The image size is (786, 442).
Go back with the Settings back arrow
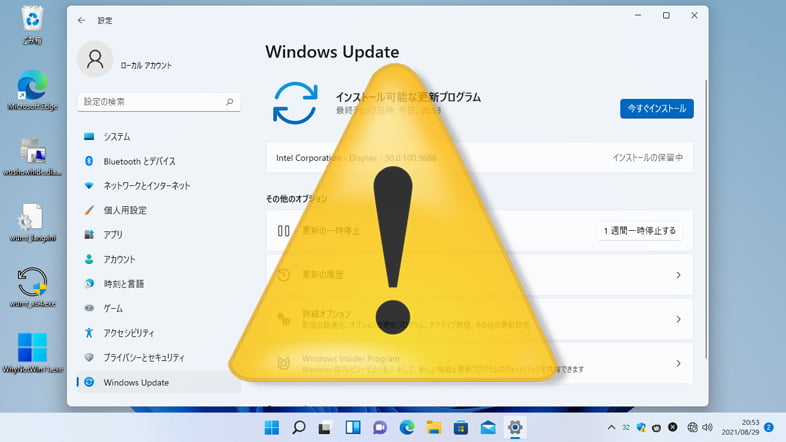81,20
